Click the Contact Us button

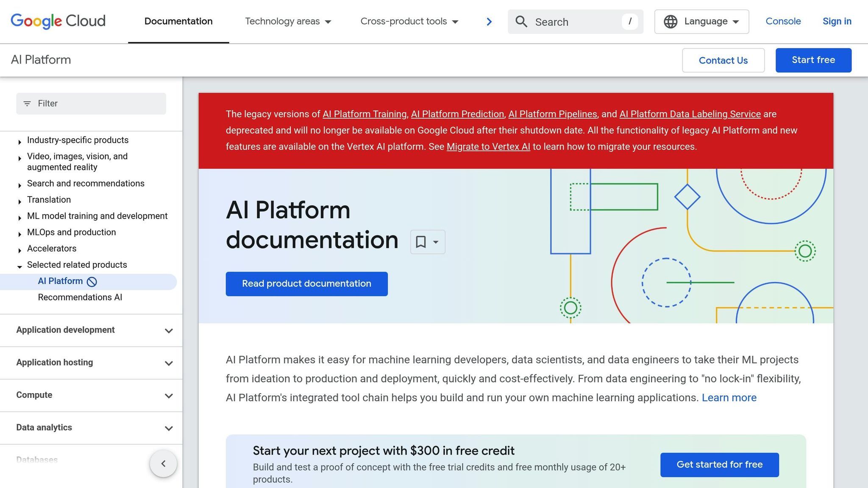coord(723,60)
